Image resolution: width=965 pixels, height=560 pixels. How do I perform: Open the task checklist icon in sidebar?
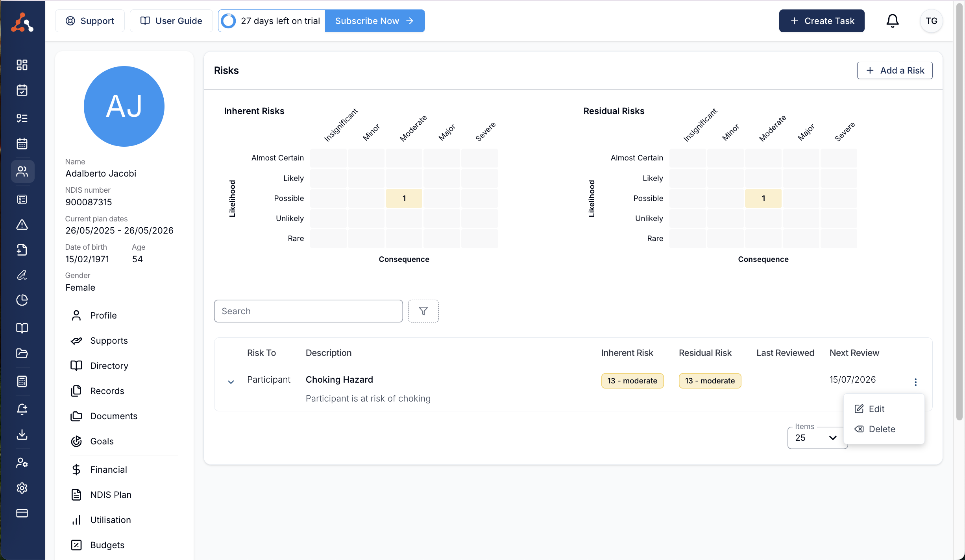click(22, 118)
